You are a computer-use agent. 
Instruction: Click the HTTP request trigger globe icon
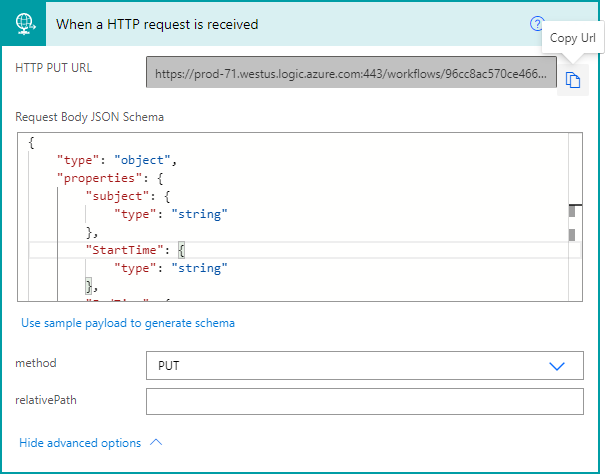(x=25, y=24)
